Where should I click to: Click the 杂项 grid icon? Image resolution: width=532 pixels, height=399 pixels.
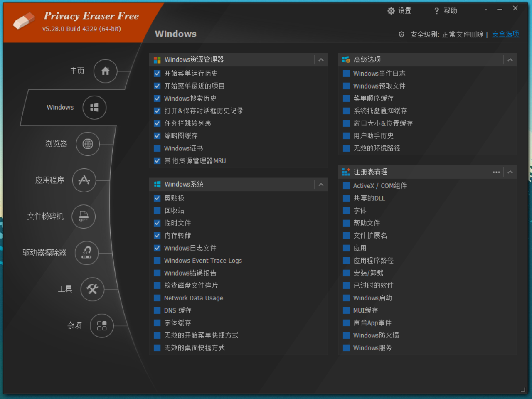click(x=102, y=325)
